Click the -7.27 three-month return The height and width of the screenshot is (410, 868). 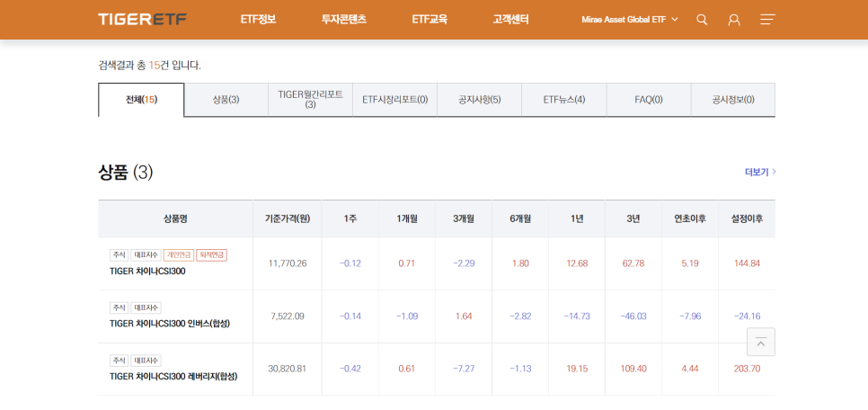click(464, 369)
